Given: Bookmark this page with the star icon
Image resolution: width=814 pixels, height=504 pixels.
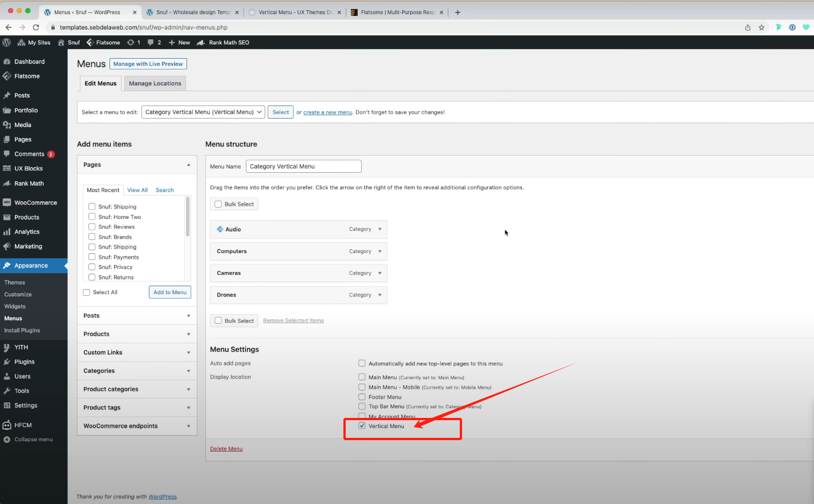Looking at the screenshot, I should click(762, 27).
